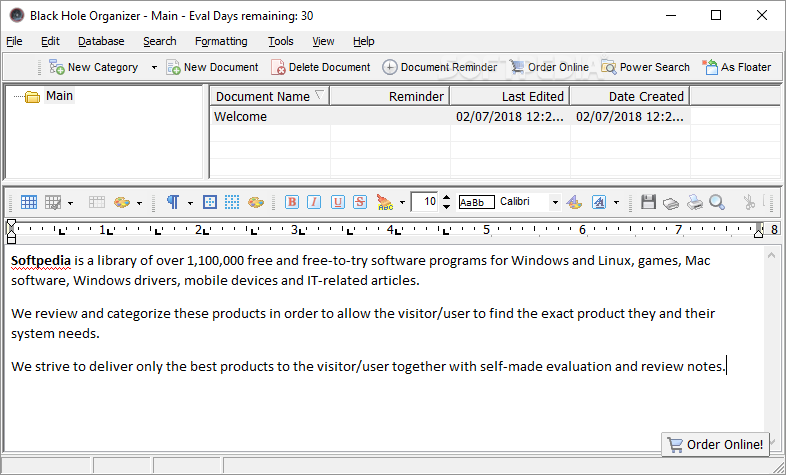Open the spell check dropdown arrow
Viewport: 786px width, 475px height.
[x=402, y=203]
